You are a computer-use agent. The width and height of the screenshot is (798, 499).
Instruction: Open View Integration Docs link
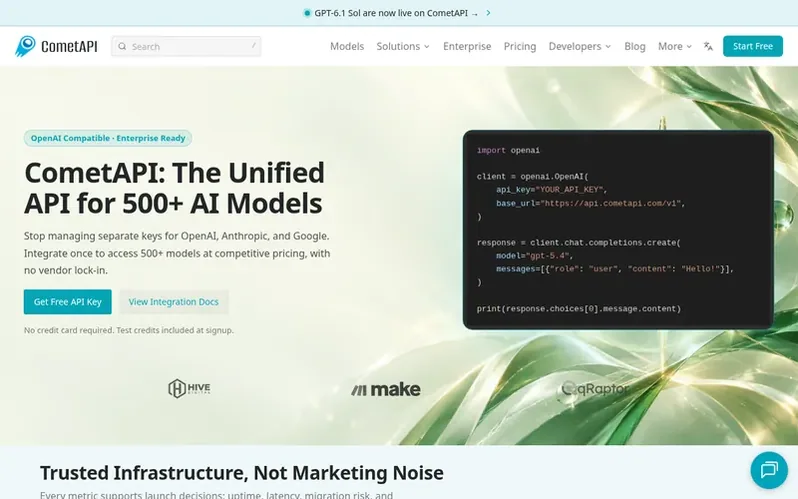pos(174,302)
